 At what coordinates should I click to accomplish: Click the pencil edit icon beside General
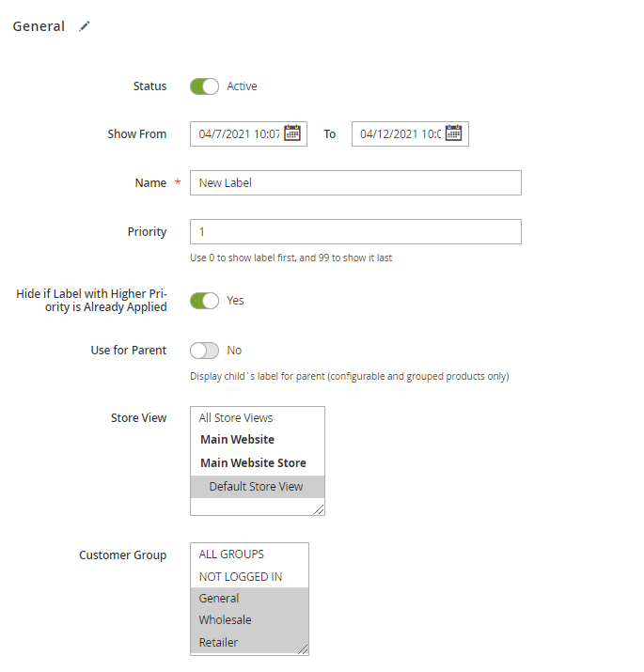(x=85, y=26)
